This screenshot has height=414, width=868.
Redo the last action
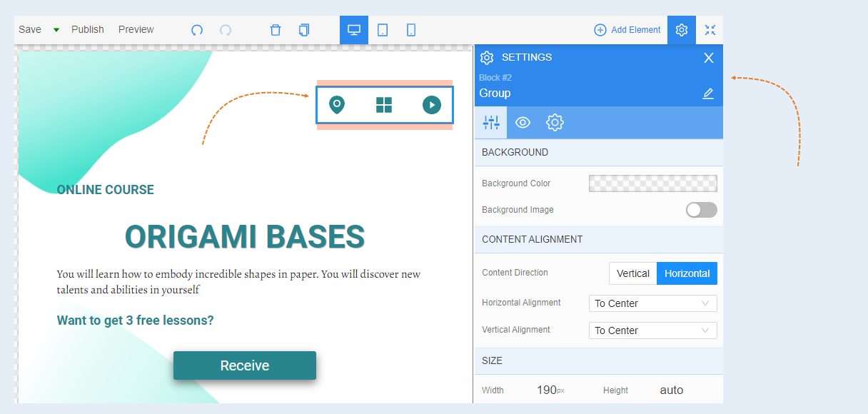pos(226,30)
